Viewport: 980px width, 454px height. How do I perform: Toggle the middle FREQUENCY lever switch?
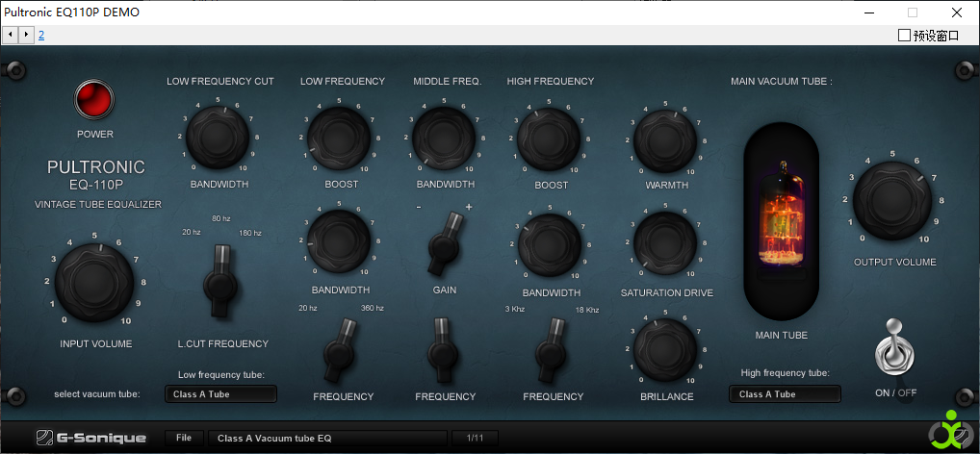tap(443, 350)
